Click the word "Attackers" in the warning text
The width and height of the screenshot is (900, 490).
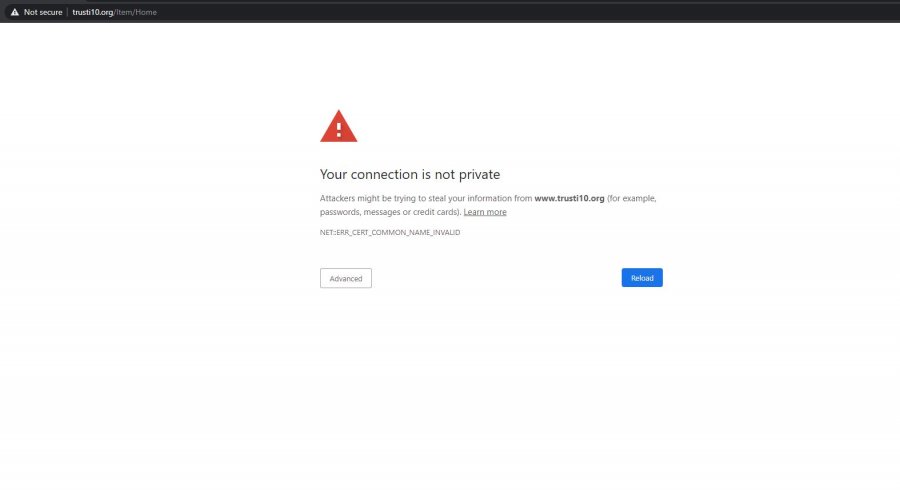tap(339, 198)
